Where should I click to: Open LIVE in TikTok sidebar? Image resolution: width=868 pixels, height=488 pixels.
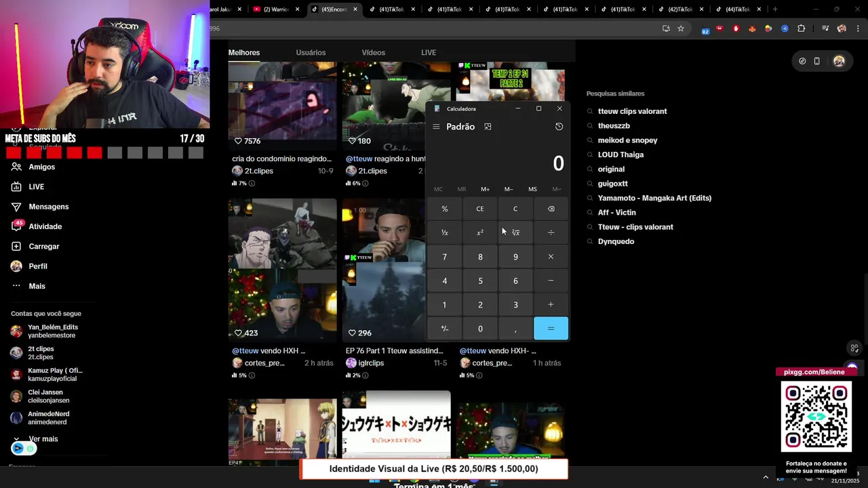pos(35,186)
